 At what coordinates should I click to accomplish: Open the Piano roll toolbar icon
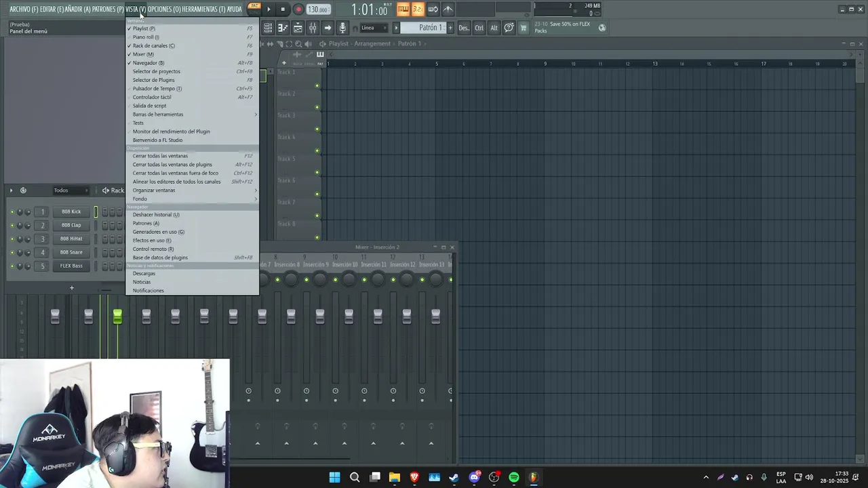point(283,28)
